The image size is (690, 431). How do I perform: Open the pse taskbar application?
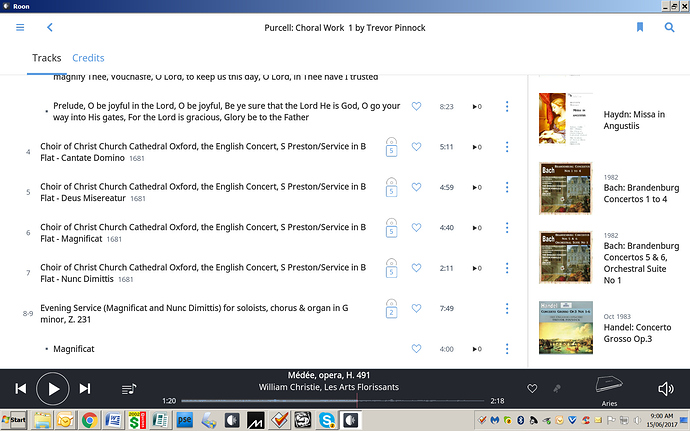pos(184,420)
